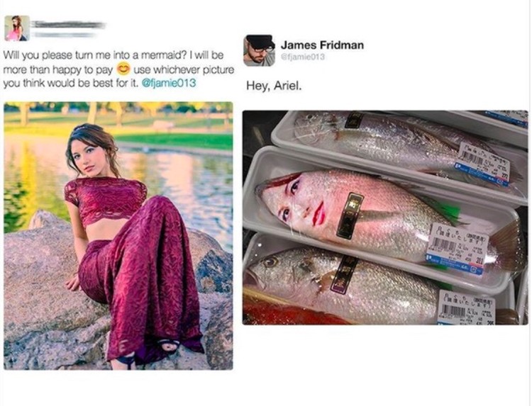
Task: Open the attached packaged fish photo
Action: tap(385, 218)
